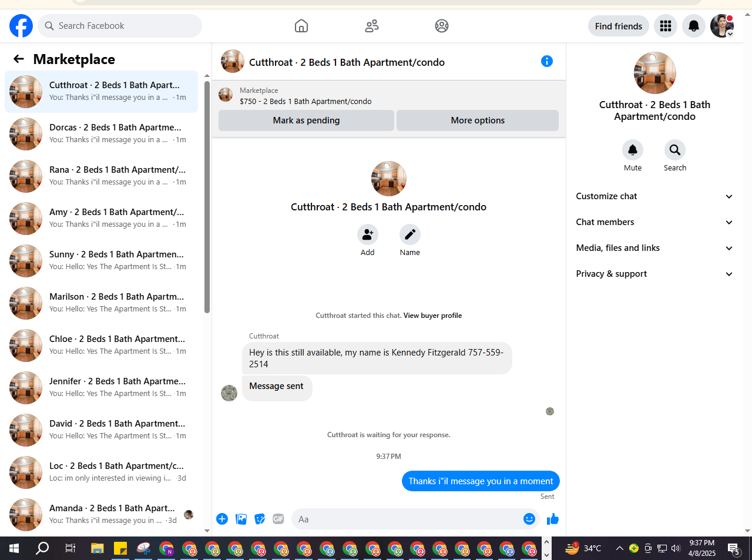
Task: Open the emoji picker icon
Action: point(529,519)
